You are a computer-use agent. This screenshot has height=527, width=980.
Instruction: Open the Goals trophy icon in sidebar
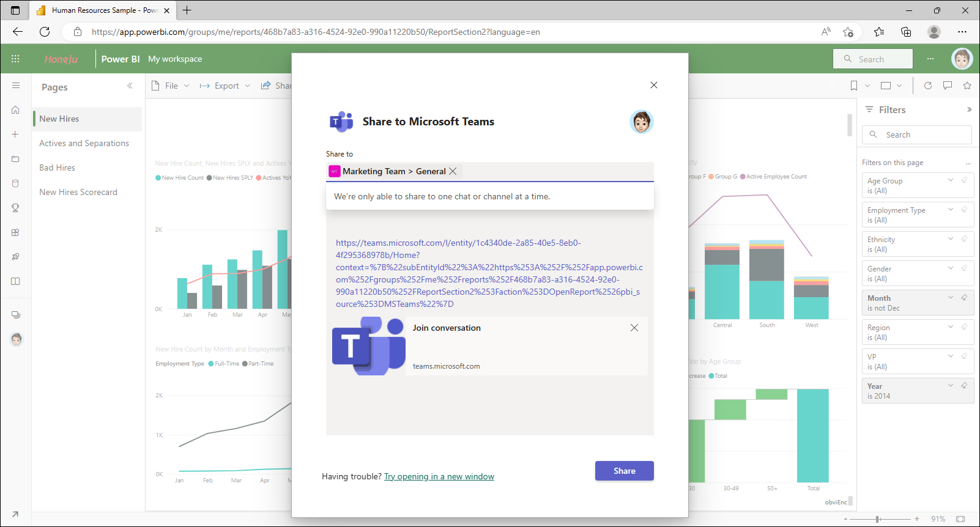(16, 208)
